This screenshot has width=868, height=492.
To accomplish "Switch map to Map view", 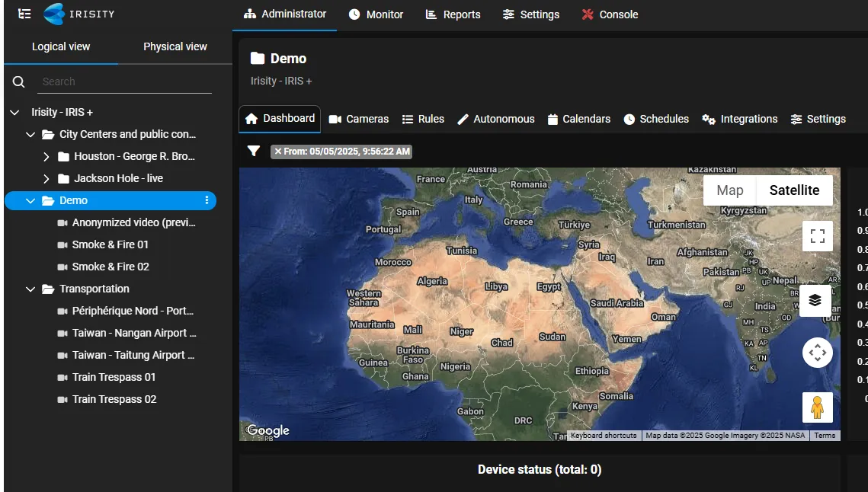I will [729, 190].
